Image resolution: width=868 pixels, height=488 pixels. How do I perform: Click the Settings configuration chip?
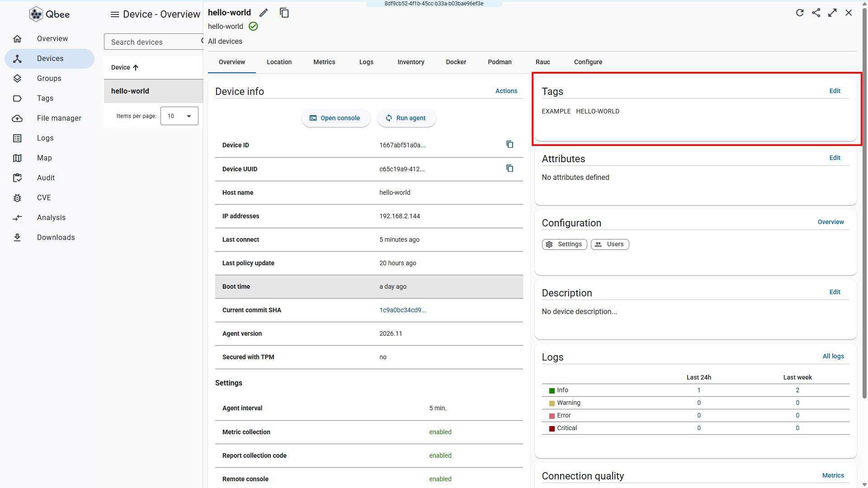565,244
